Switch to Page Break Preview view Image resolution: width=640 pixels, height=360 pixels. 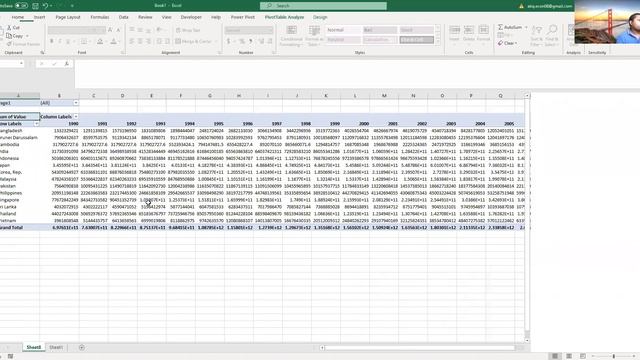coord(582,356)
